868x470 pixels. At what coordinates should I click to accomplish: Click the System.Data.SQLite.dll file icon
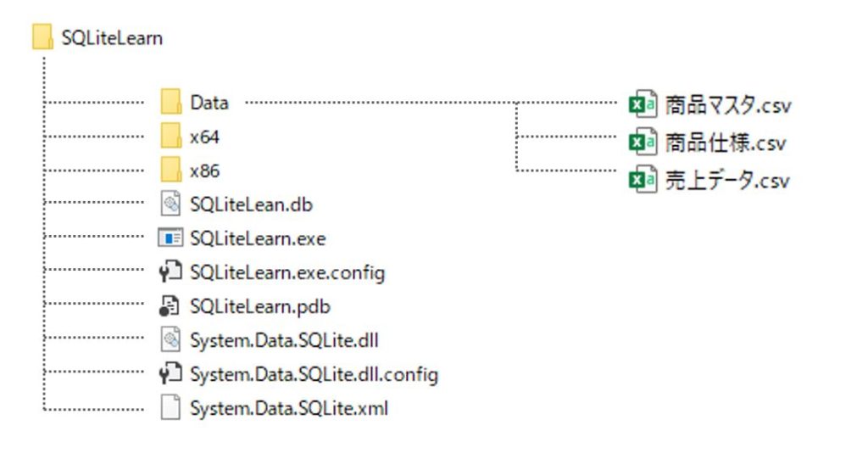click(x=170, y=339)
